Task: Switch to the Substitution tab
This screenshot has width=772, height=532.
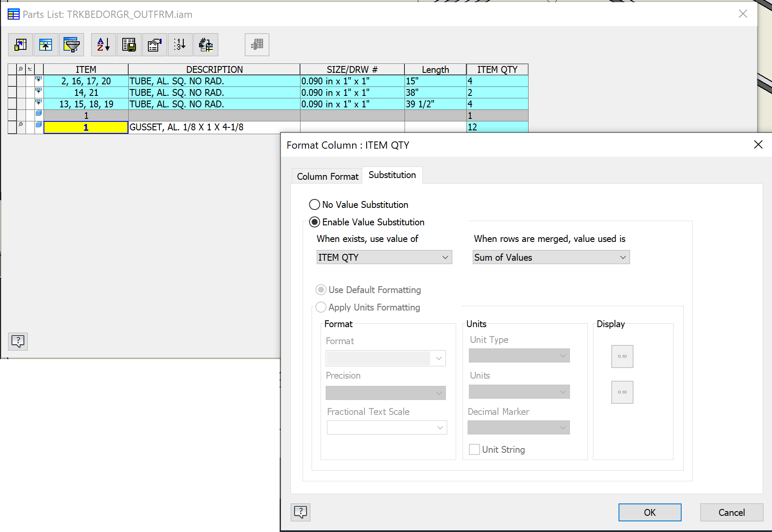Action: point(391,175)
